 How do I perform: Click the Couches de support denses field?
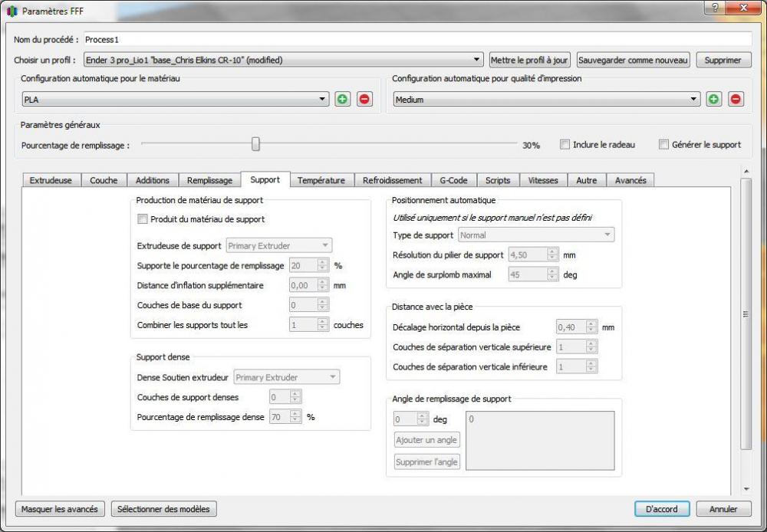(285, 397)
